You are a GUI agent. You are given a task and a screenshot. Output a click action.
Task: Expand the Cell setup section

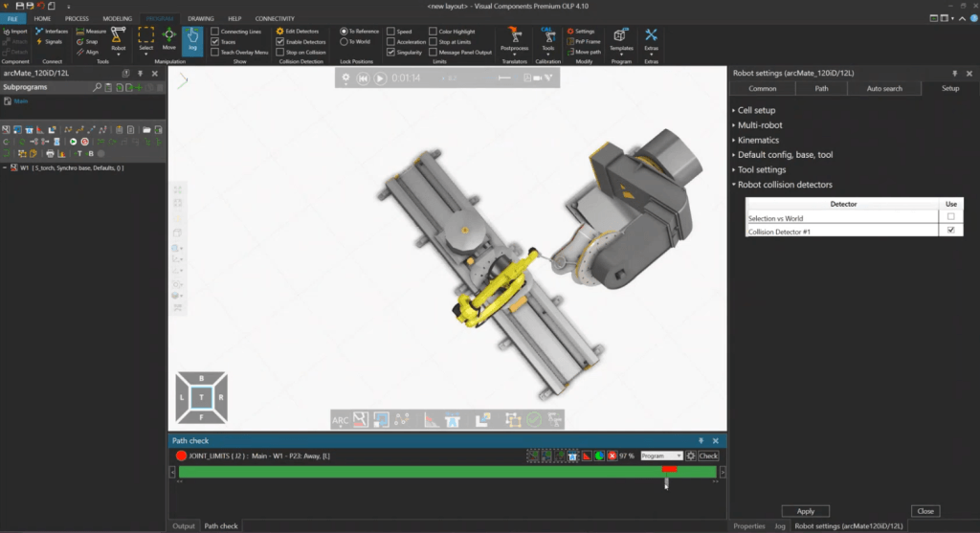tap(756, 111)
